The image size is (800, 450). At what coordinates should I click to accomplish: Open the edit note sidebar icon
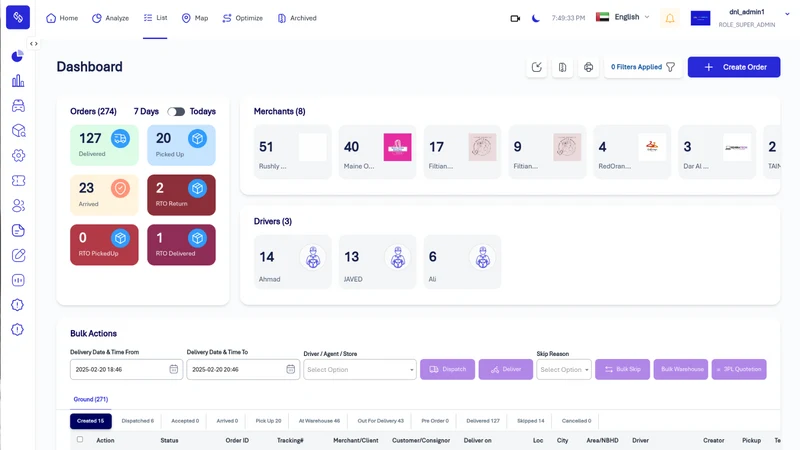(18, 255)
